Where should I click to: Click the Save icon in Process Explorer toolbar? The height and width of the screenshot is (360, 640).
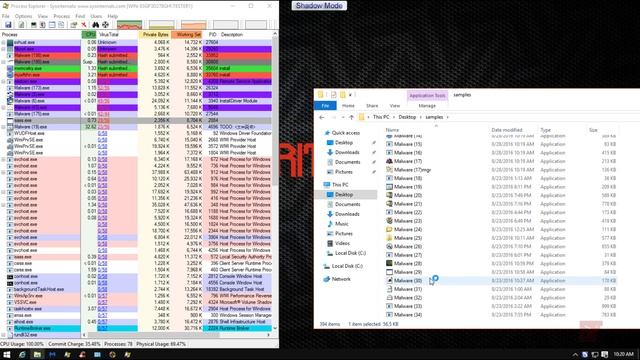coord(8,25)
